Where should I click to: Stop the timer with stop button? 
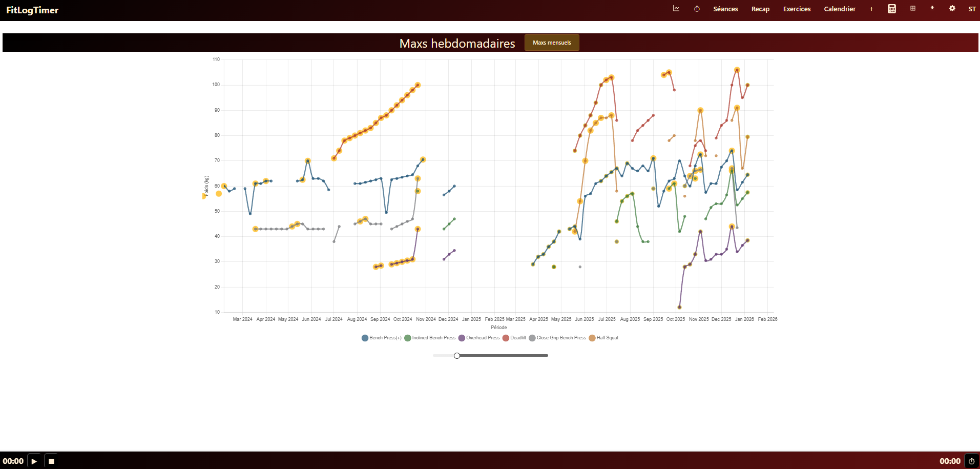coord(51,461)
